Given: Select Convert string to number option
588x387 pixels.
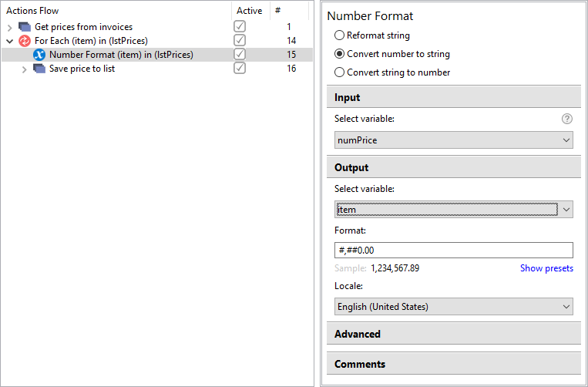Looking at the screenshot, I should pos(339,72).
